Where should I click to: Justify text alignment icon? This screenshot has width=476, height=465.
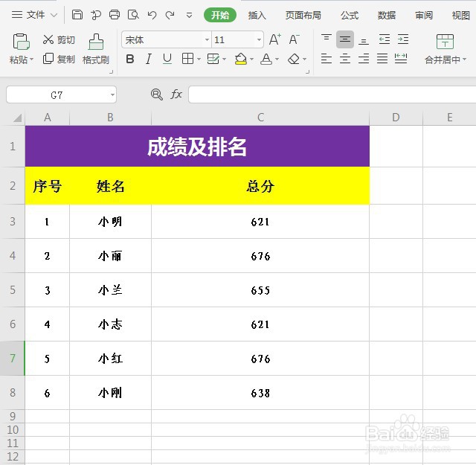pos(382,58)
